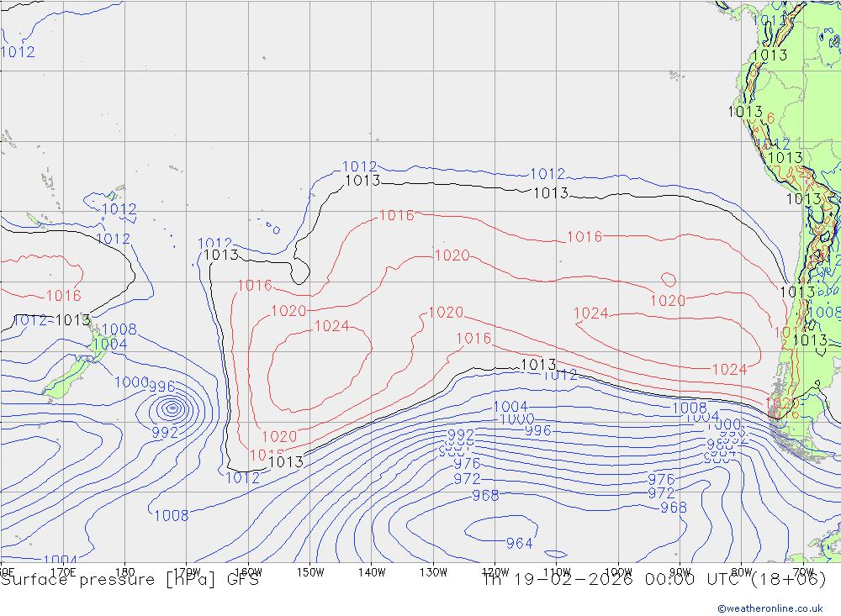
Task: Click the 160W longitude axis label
Action: click(248, 572)
